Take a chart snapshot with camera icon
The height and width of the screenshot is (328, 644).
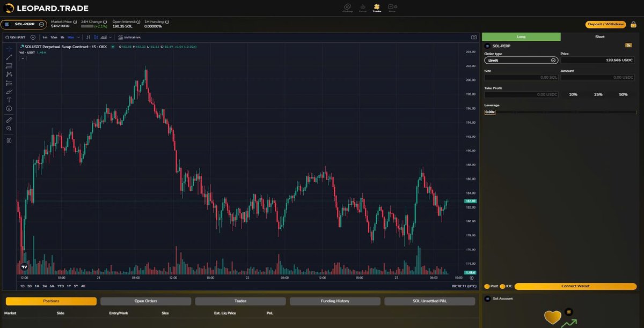click(x=474, y=38)
